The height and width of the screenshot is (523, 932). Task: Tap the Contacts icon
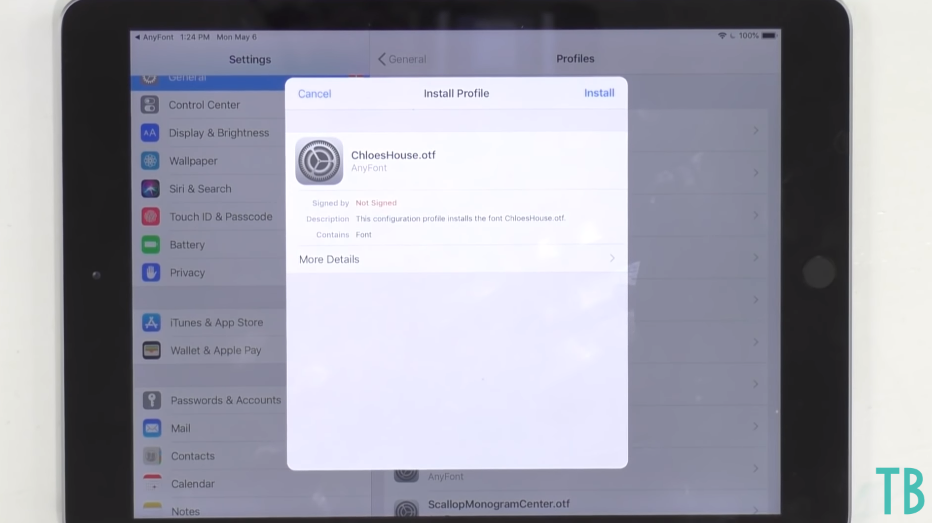[x=152, y=456]
